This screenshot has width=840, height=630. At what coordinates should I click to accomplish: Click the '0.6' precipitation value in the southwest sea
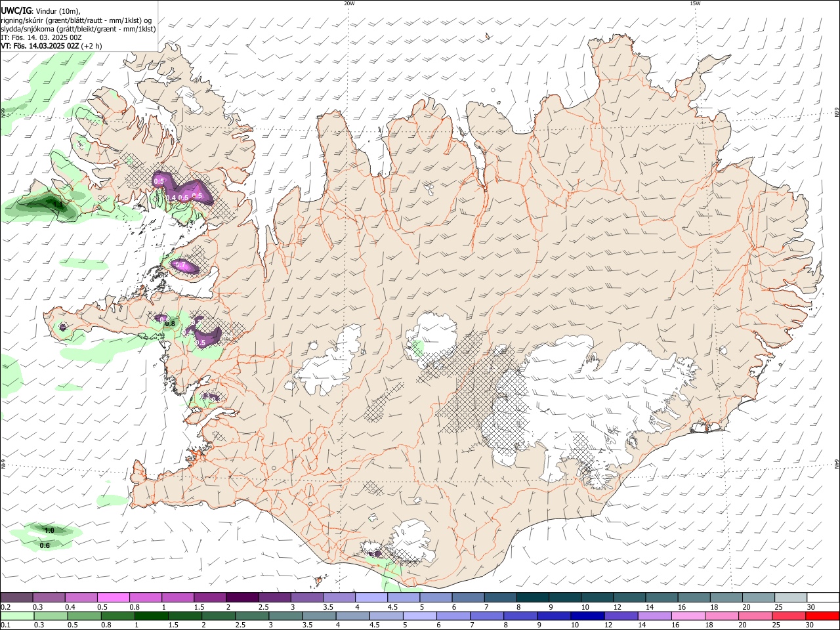click(x=45, y=545)
